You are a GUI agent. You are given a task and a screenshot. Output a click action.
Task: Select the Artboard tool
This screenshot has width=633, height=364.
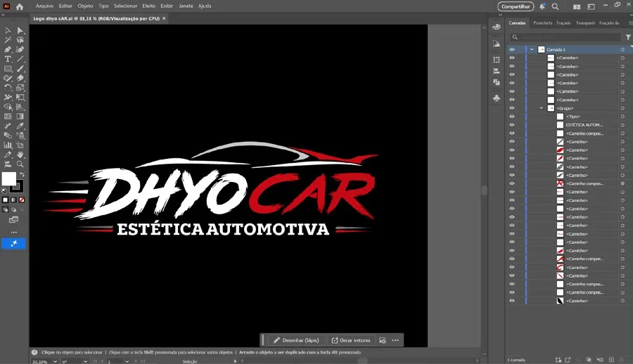[x=20, y=145]
